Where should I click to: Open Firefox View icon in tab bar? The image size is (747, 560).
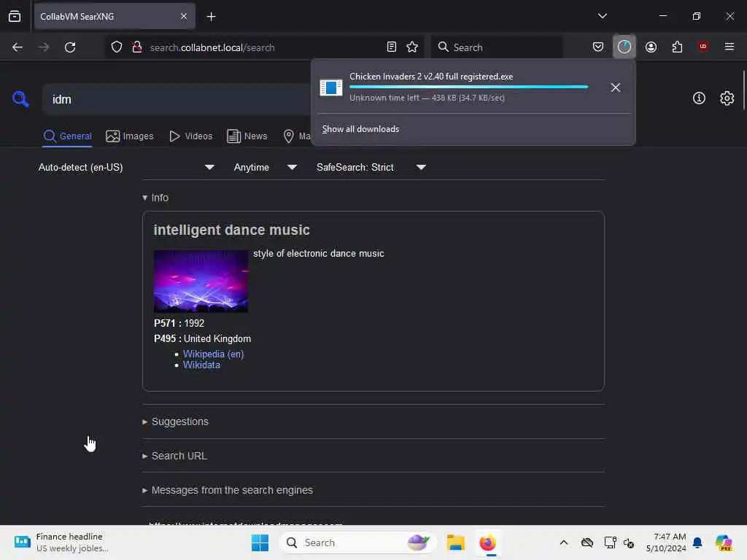(15, 16)
